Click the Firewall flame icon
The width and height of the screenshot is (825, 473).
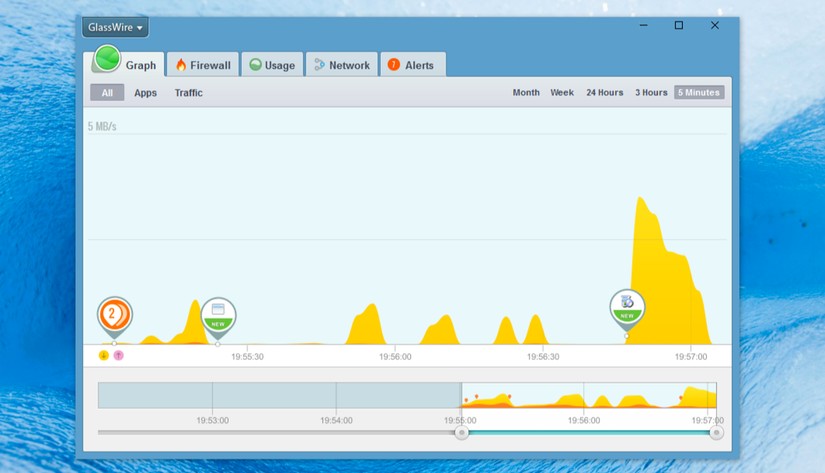click(x=181, y=65)
